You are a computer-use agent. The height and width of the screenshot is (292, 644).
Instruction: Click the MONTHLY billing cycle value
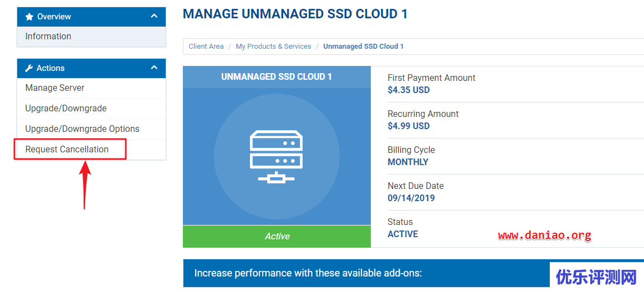(408, 162)
